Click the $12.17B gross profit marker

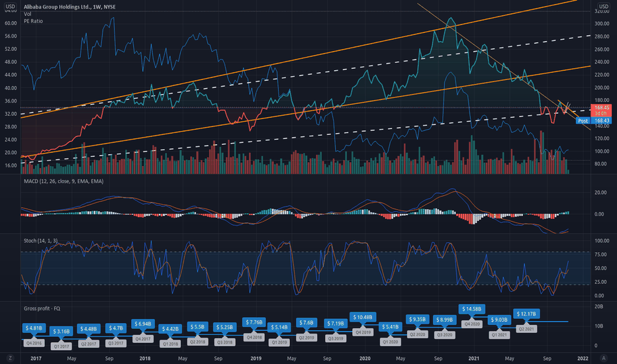point(526,314)
